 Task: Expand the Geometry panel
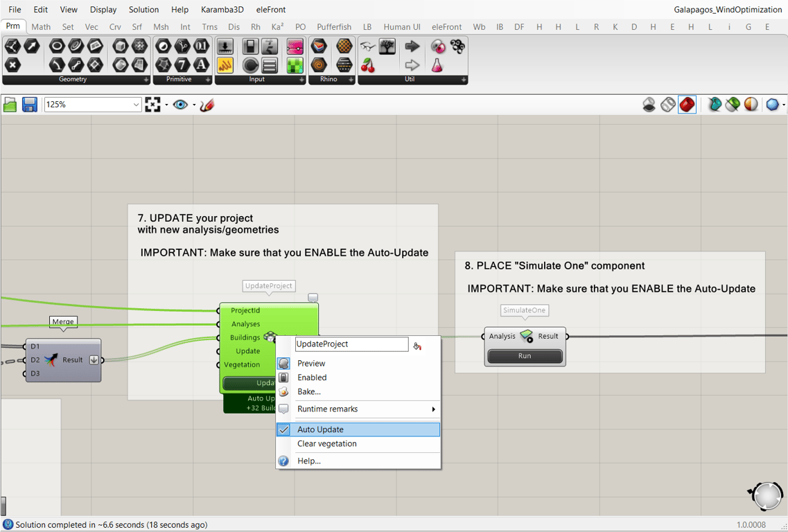click(146, 80)
